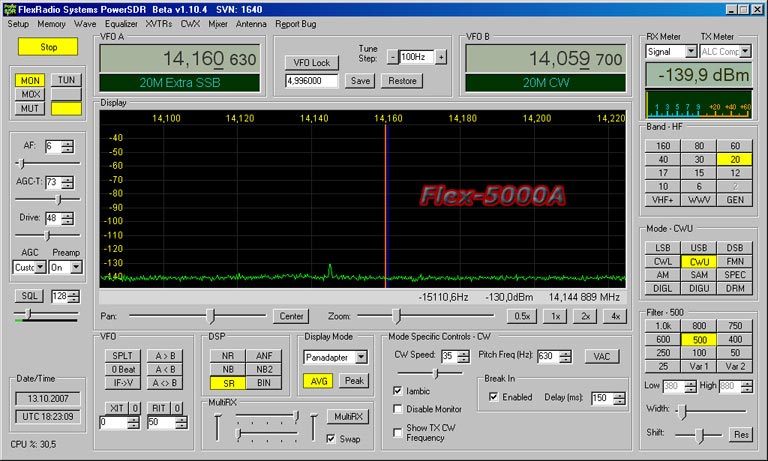The height and width of the screenshot is (461, 768).
Task: Toggle the MUT mute button
Action: [x=30, y=108]
